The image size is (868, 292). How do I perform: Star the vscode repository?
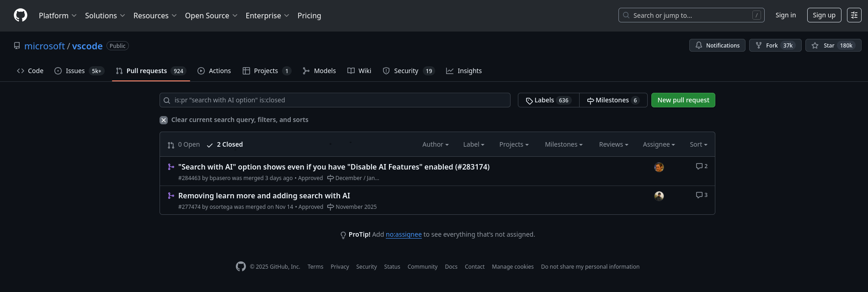pos(833,45)
